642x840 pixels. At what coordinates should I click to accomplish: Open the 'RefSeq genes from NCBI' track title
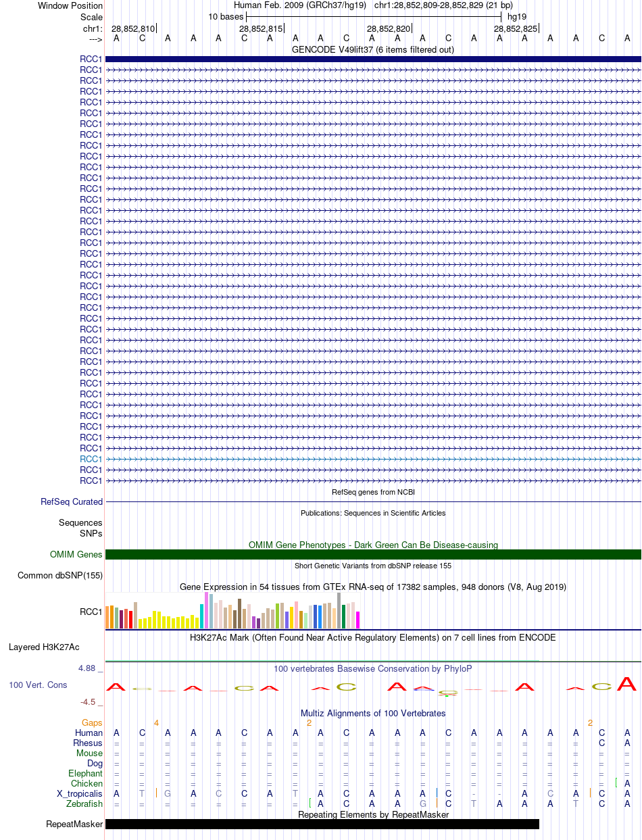373,492
